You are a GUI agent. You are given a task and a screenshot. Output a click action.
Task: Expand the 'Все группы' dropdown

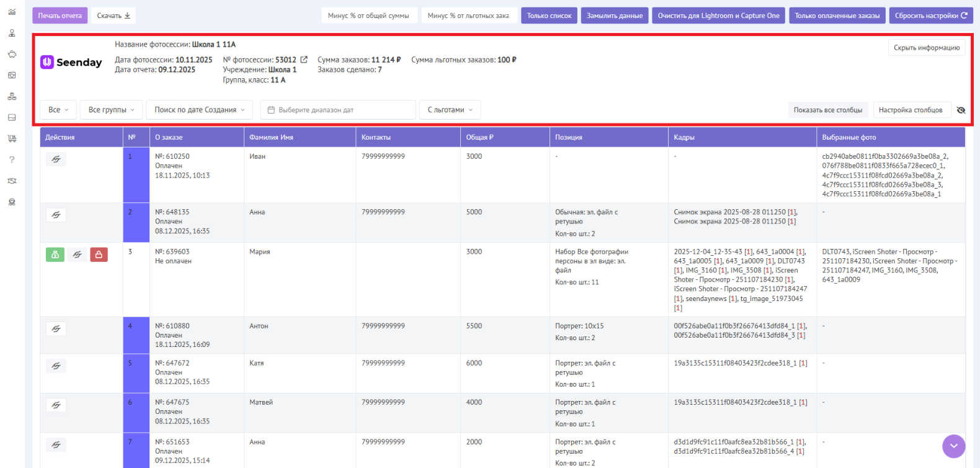(x=112, y=110)
